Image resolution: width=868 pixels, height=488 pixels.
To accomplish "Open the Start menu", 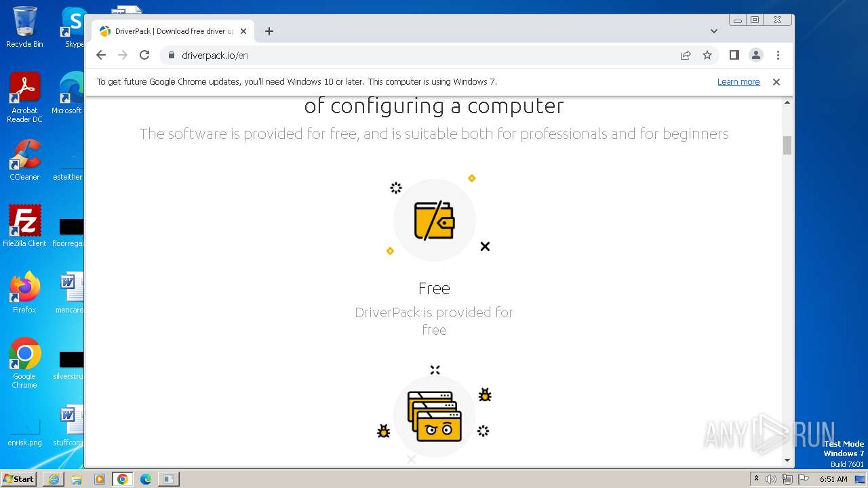I will [19, 479].
